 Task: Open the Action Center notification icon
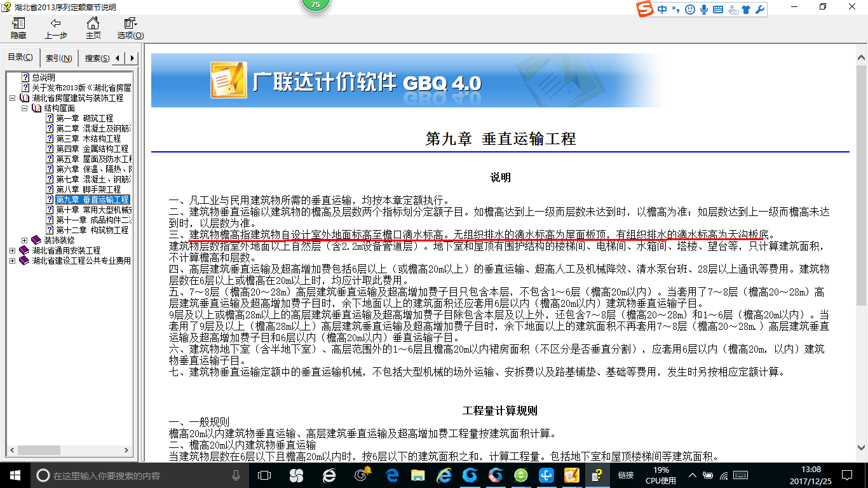tap(846, 475)
